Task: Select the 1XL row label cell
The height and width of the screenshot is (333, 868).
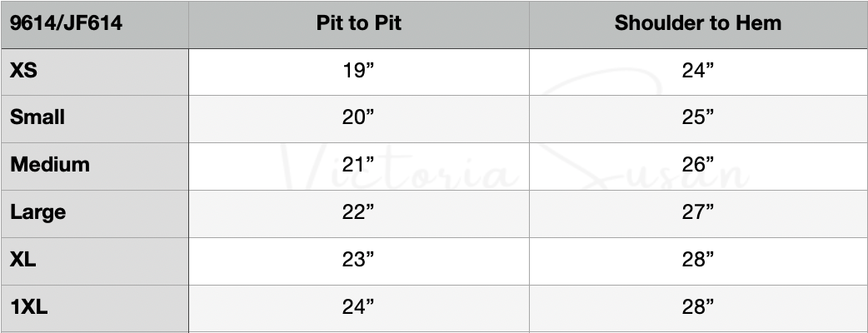Action: click(29, 307)
